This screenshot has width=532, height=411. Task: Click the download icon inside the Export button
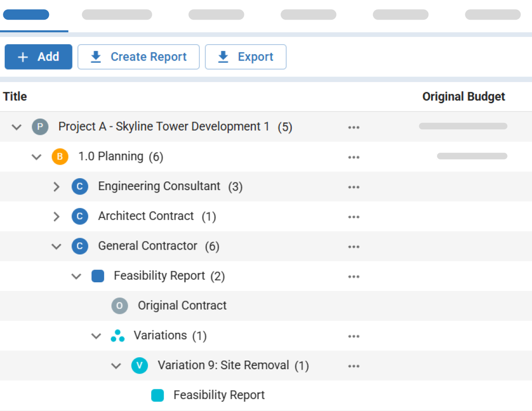[222, 57]
